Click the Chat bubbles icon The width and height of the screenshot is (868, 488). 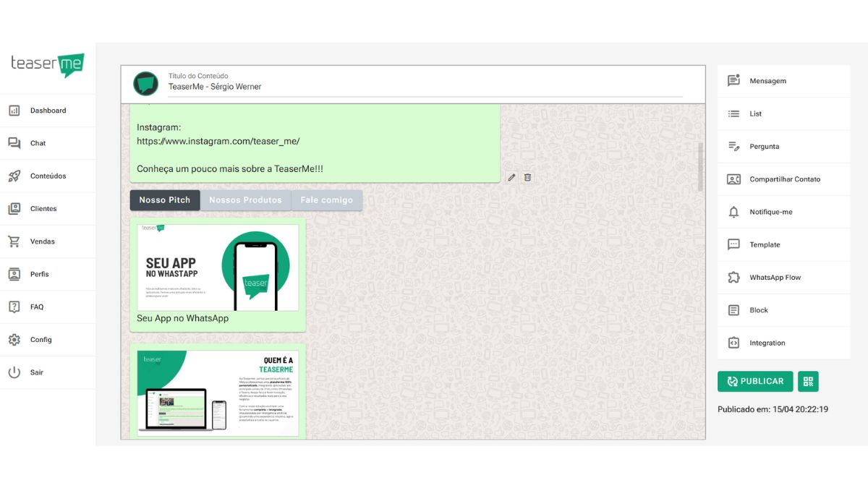tap(14, 143)
